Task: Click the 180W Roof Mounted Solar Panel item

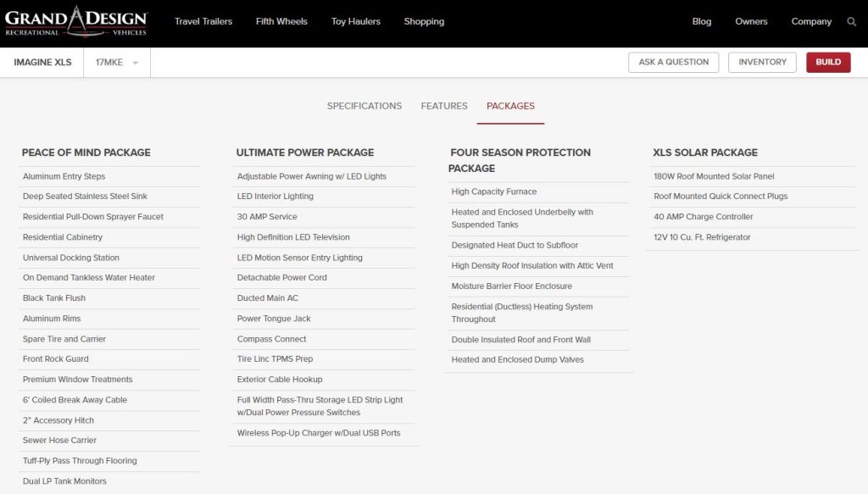Action: [x=714, y=176]
